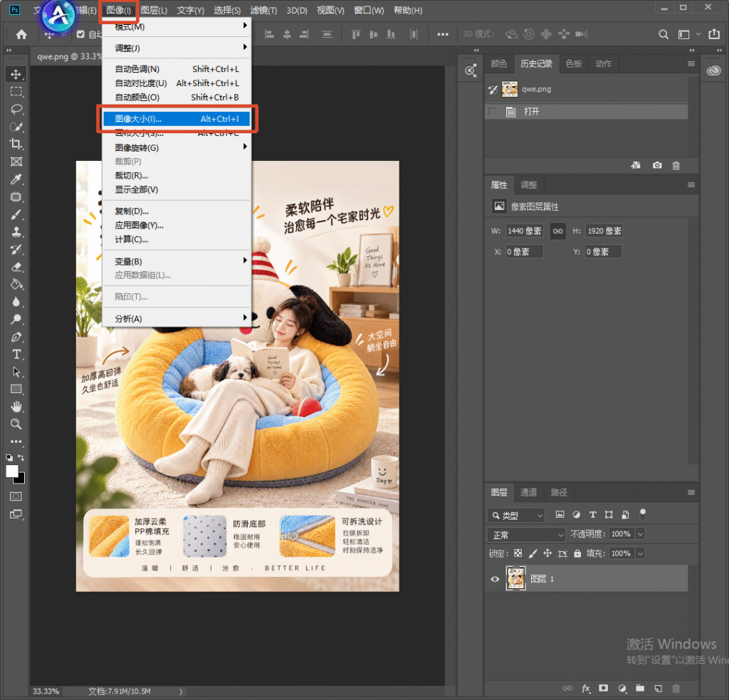Viewport: 729px width, 700px height.
Task: Select the Move tool
Action: coord(16,75)
